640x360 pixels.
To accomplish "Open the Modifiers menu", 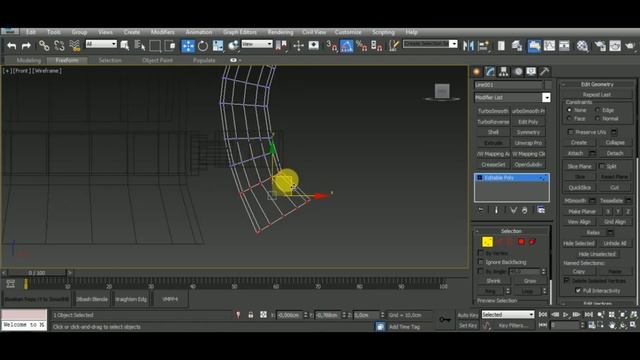I will [162, 32].
